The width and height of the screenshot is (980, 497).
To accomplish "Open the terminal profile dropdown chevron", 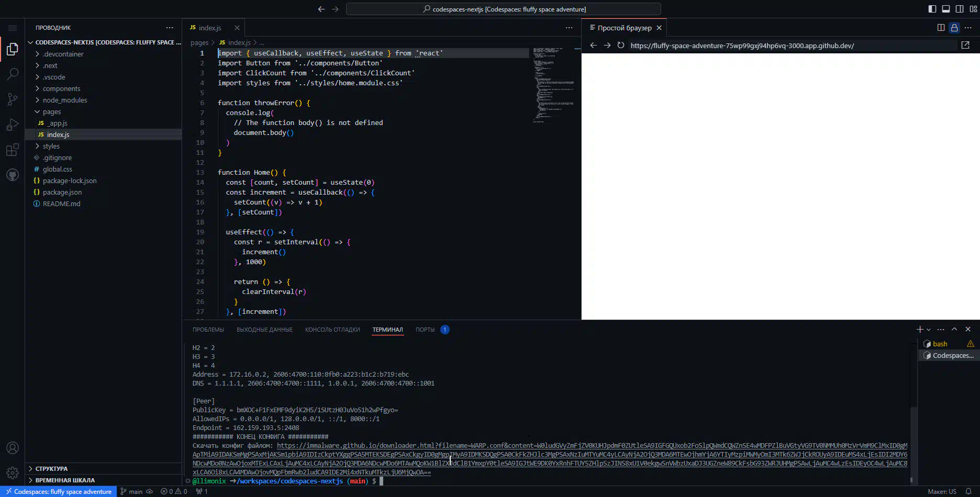I will [928, 329].
